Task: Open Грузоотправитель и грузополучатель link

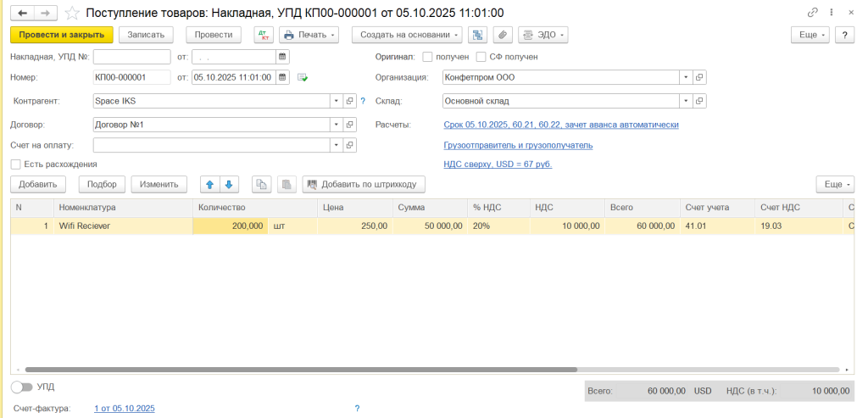Action: [x=518, y=145]
